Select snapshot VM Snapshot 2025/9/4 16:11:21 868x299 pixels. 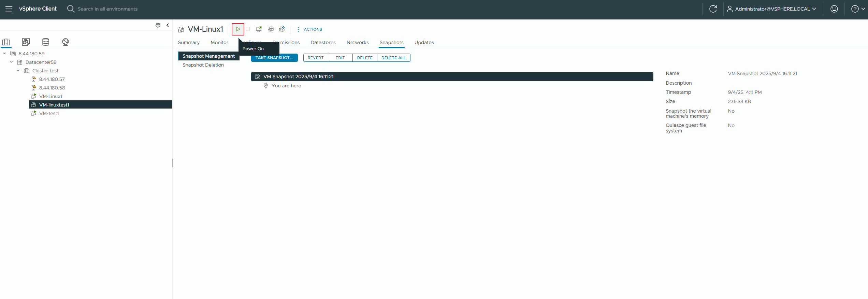tap(452, 76)
